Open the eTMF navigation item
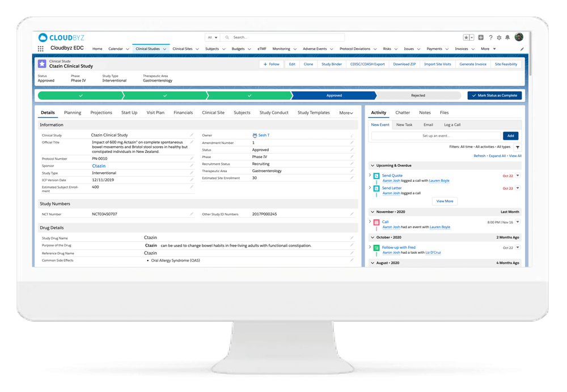The image size is (567, 392). (262, 49)
